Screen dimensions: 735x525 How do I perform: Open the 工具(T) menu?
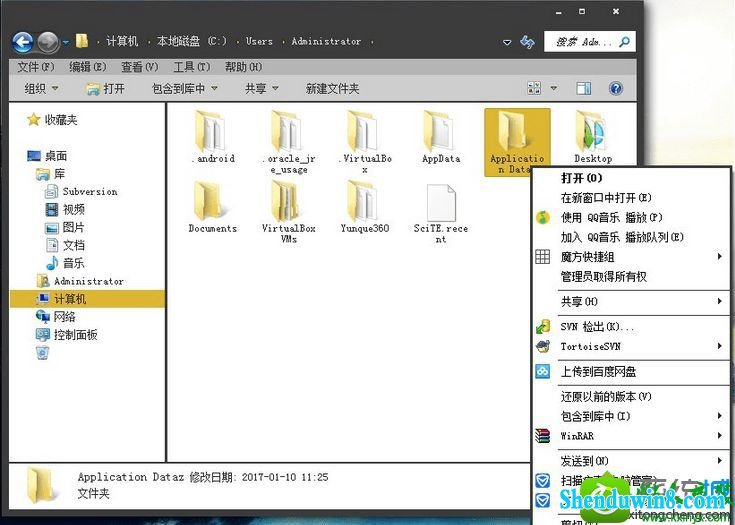[x=191, y=67]
